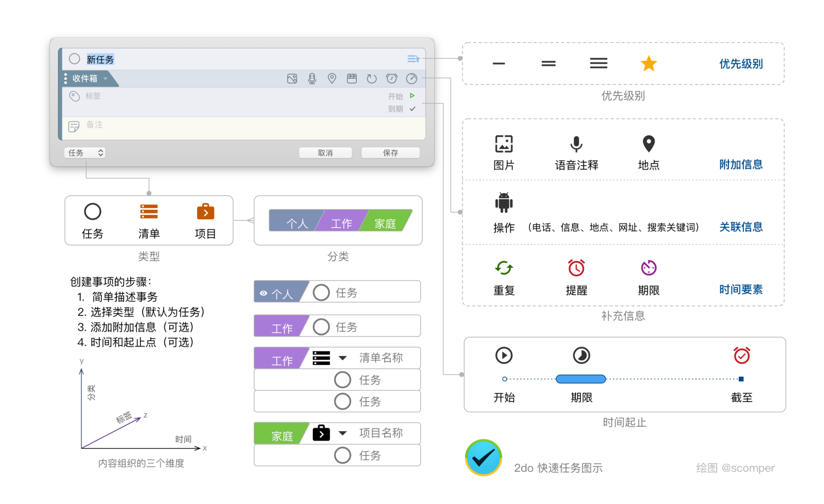
Task: Click the start circle marker on timeline
Action: 505,379
